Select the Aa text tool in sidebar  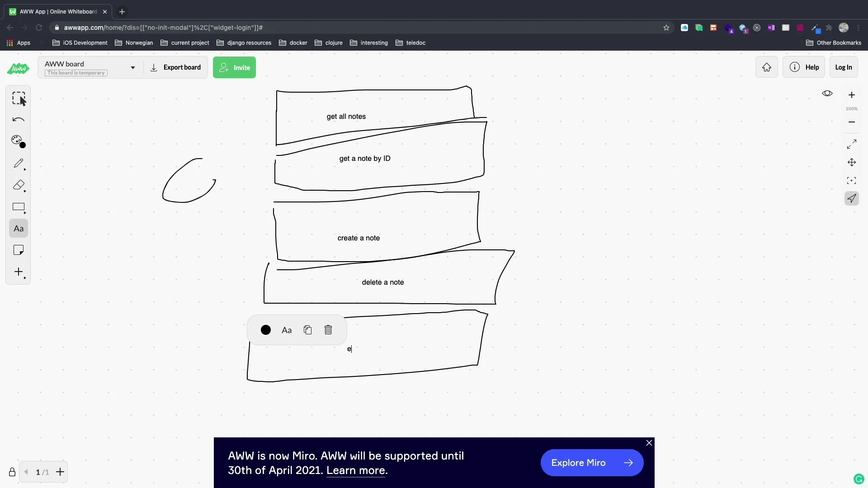tap(19, 229)
